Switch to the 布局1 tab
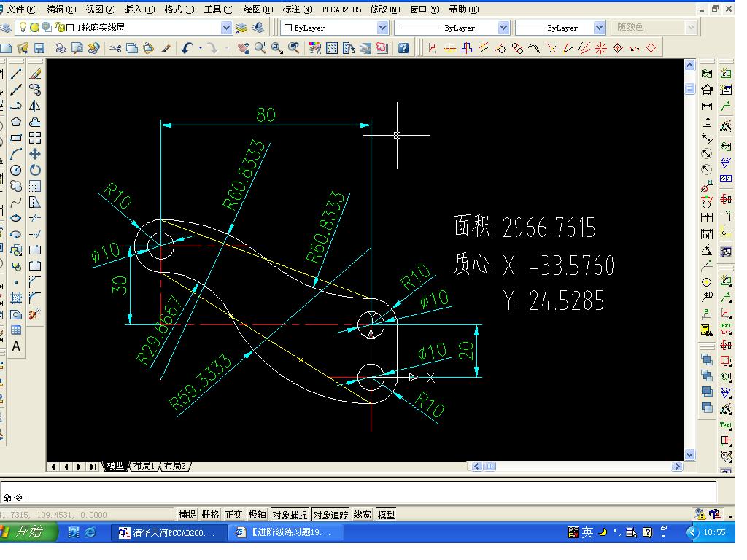 144,466
